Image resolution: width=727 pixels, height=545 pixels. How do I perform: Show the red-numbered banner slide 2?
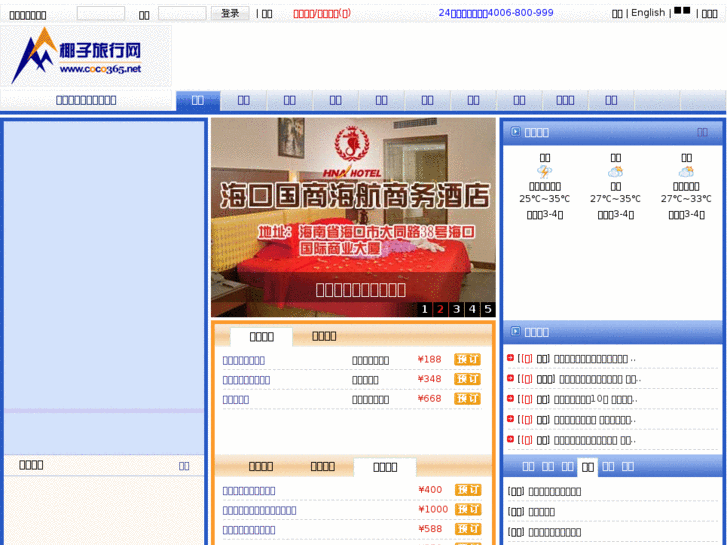[440, 309]
